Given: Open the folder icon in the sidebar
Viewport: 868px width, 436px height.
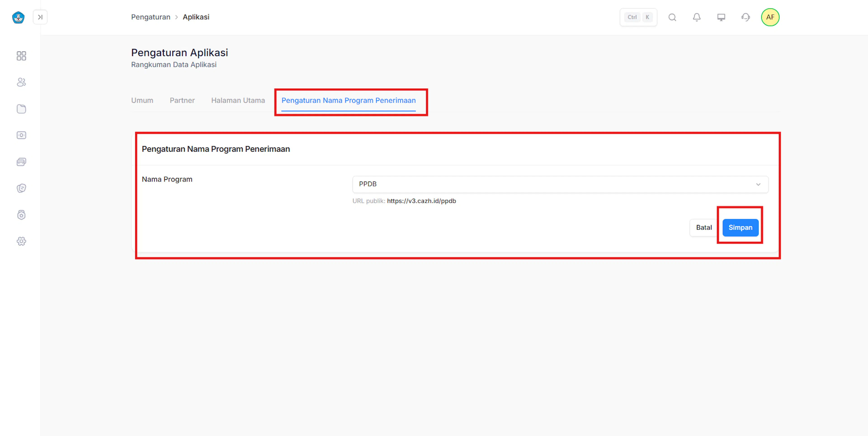Looking at the screenshot, I should point(21,109).
